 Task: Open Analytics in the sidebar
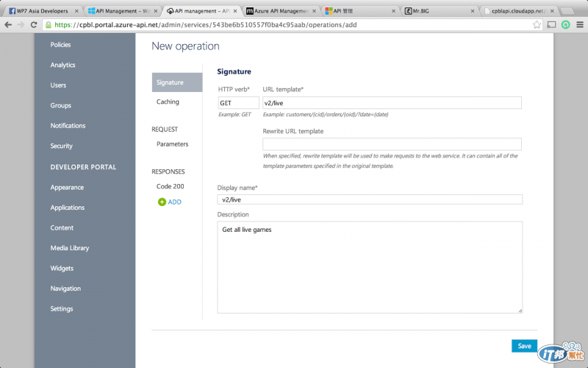62,65
